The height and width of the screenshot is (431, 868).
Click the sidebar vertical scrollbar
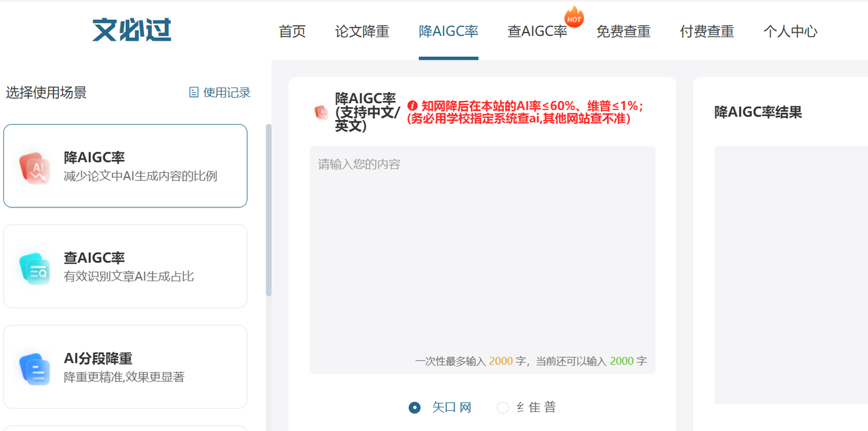(269, 210)
